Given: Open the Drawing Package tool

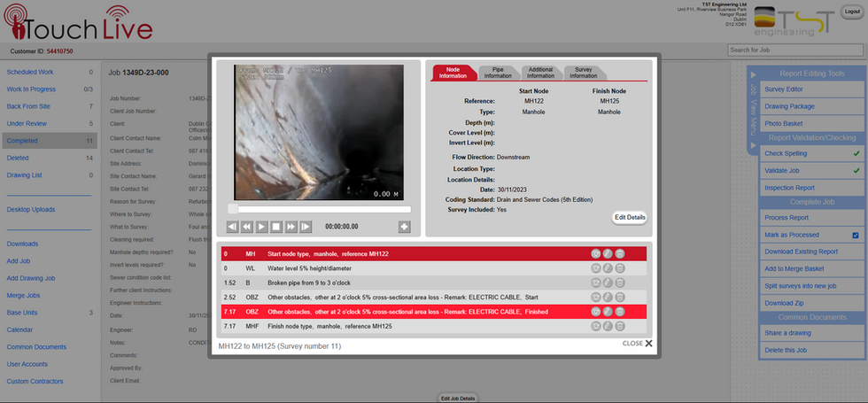Looking at the screenshot, I should pyautogui.click(x=810, y=106).
